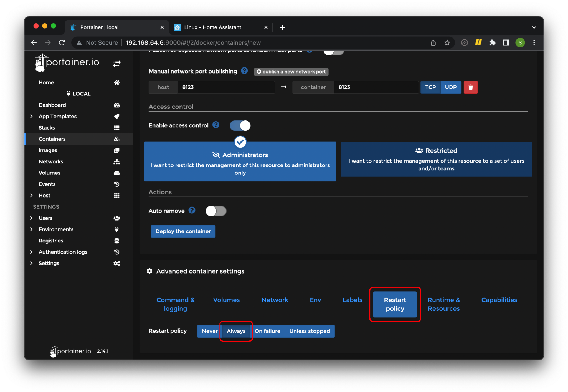Click the Registries database icon in sidebar
Viewport: 568px width, 392px height.
[x=117, y=241]
